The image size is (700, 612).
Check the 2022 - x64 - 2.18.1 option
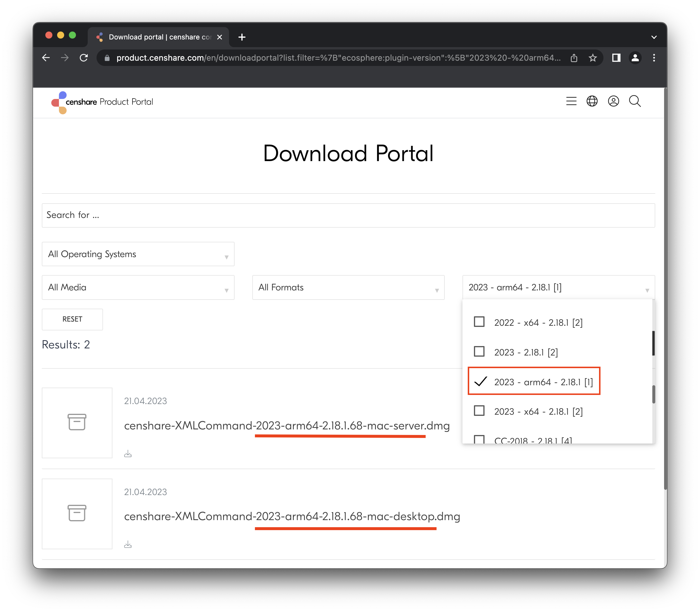pyautogui.click(x=479, y=322)
